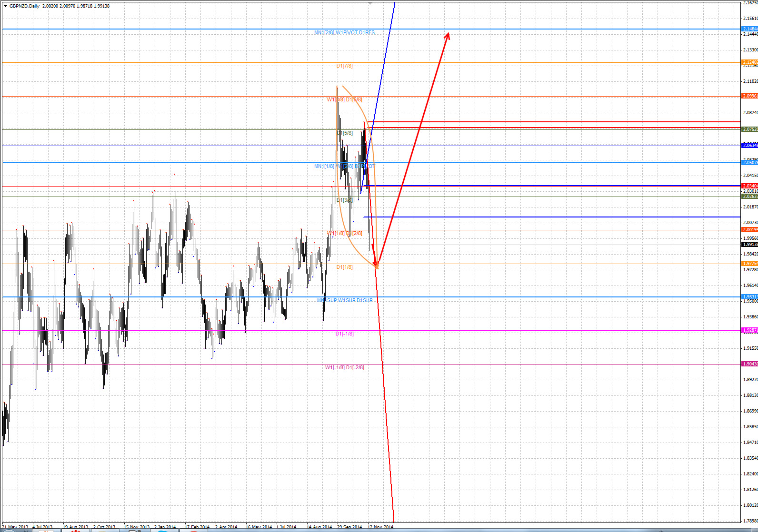Click the orange 2.12402 price tag
The width and height of the screenshot is (758, 532).
point(749,62)
